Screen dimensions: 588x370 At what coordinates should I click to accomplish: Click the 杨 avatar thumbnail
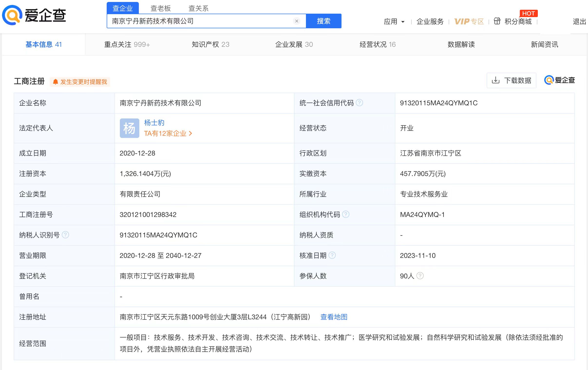coord(129,128)
